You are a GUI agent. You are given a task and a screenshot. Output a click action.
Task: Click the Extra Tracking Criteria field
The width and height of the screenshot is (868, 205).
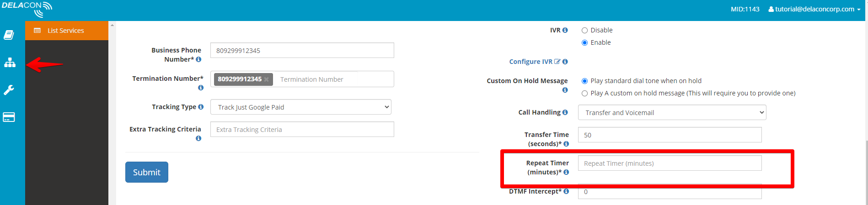(302, 129)
